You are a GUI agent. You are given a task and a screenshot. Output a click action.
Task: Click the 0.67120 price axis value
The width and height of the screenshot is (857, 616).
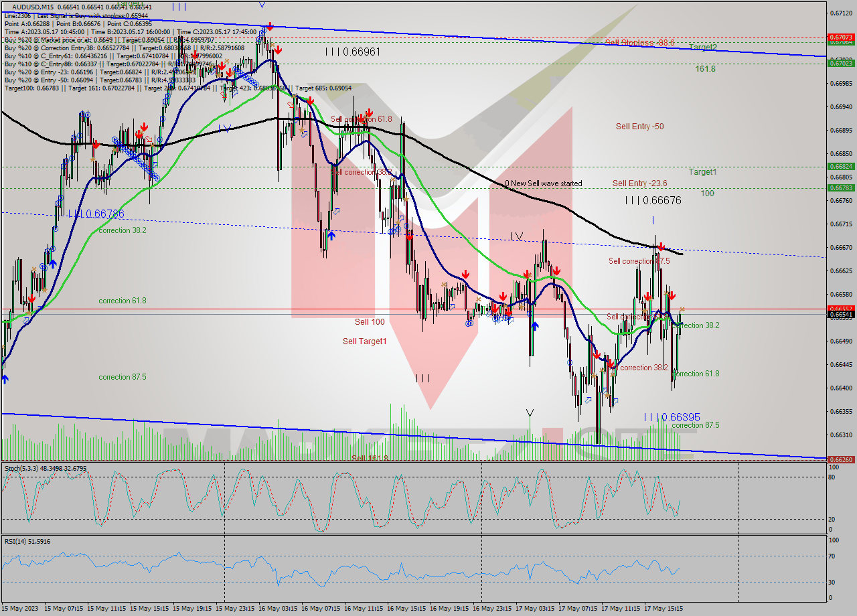[841, 13]
